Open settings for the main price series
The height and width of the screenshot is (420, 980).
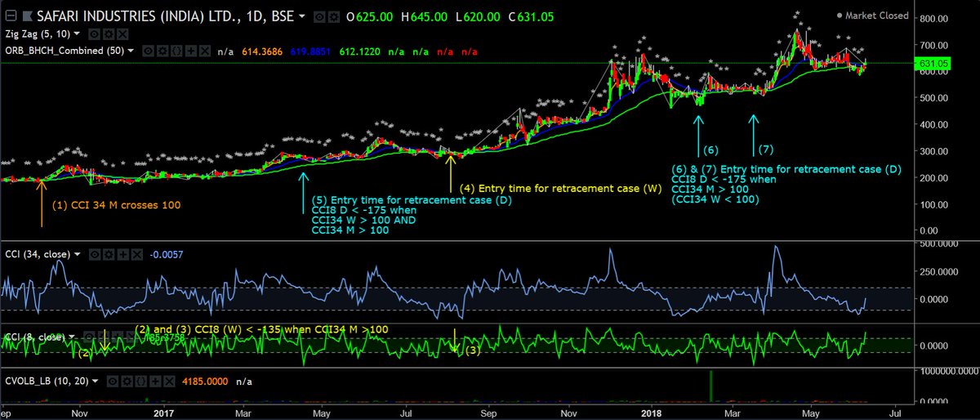pyautogui.click(x=334, y=17)
